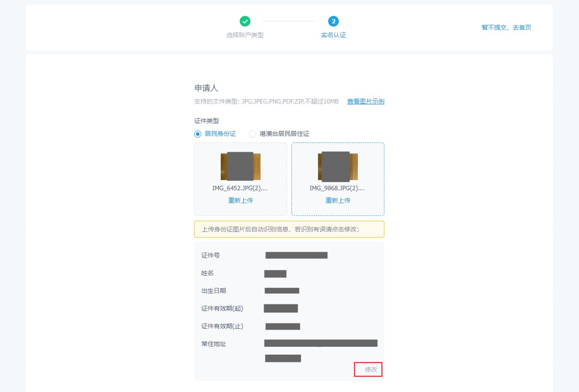The height and width of the screenshot is (392, 579).
Task: Go to the 选择账户类型 step label
Action: pos(245,35)
